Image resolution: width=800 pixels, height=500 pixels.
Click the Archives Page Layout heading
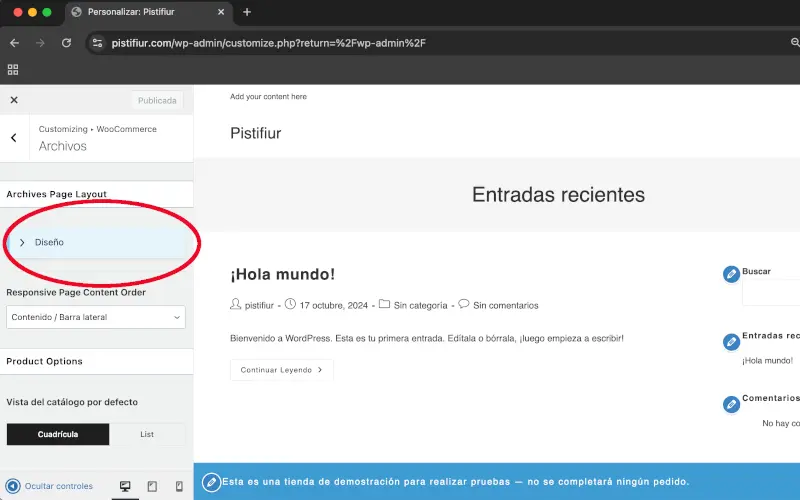pyautogui.click(x=57, y=194)
